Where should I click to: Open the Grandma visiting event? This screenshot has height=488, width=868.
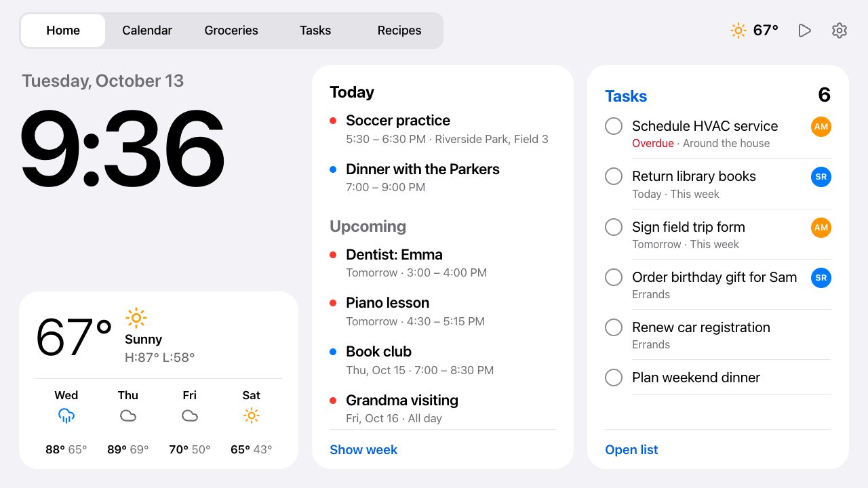coord(442,409)
